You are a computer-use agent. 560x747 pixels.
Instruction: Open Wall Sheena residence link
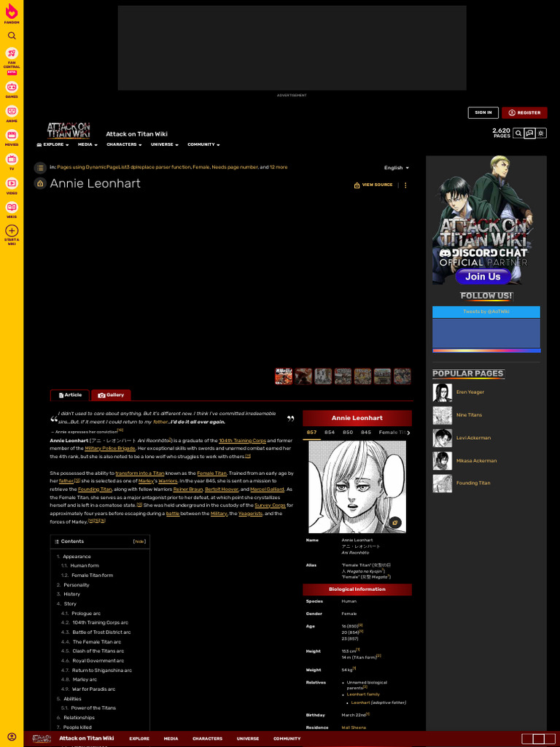coord(354,727)
